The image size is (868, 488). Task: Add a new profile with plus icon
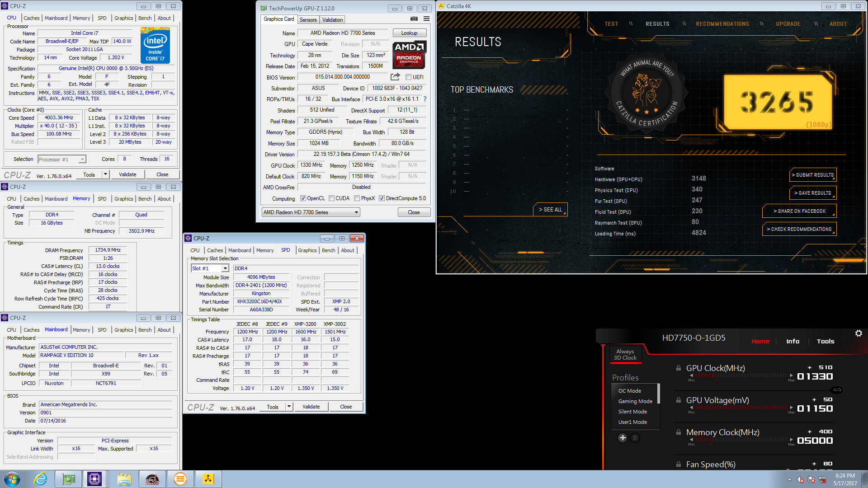[x=623, y=438]
